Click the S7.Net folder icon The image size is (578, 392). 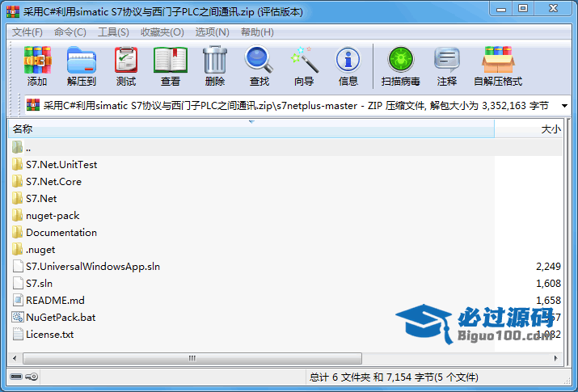17,198
